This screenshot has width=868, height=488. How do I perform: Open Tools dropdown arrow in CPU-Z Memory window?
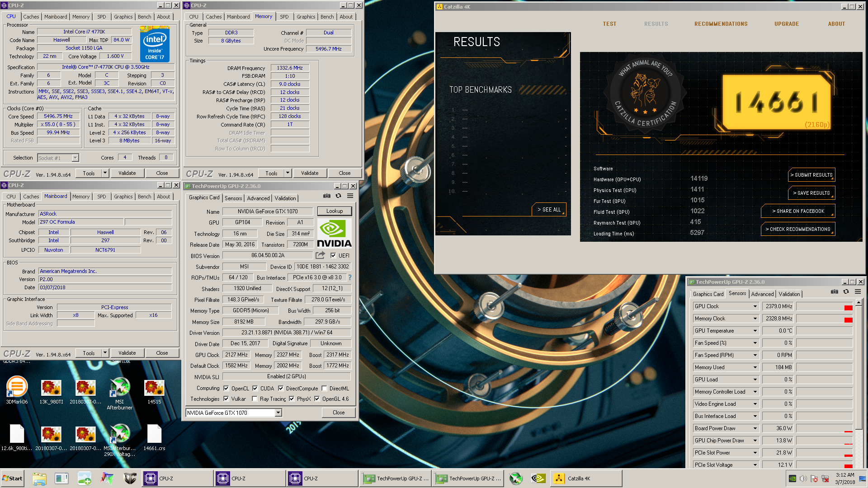(288, 173)
